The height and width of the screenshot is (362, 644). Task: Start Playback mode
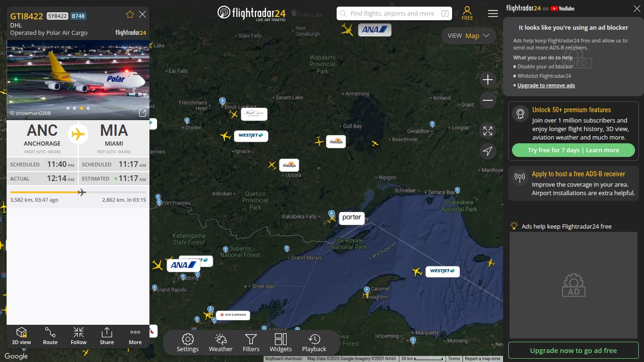tap(314, 343)
